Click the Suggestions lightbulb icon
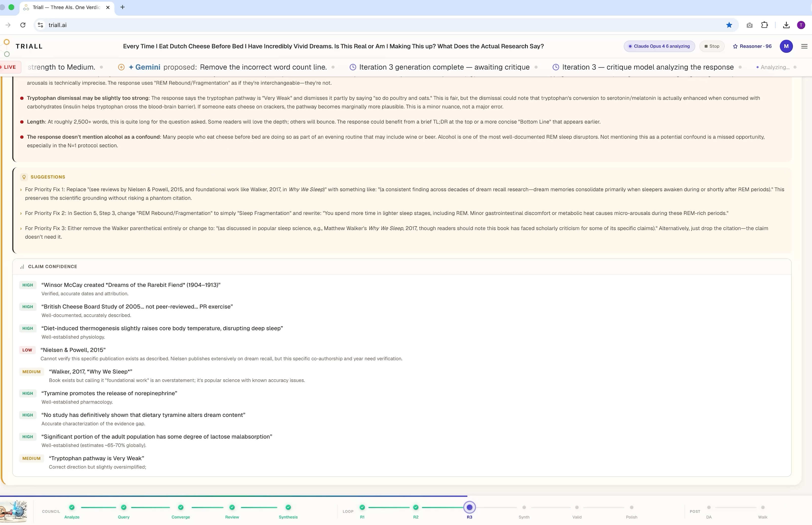 pos(24,177)
